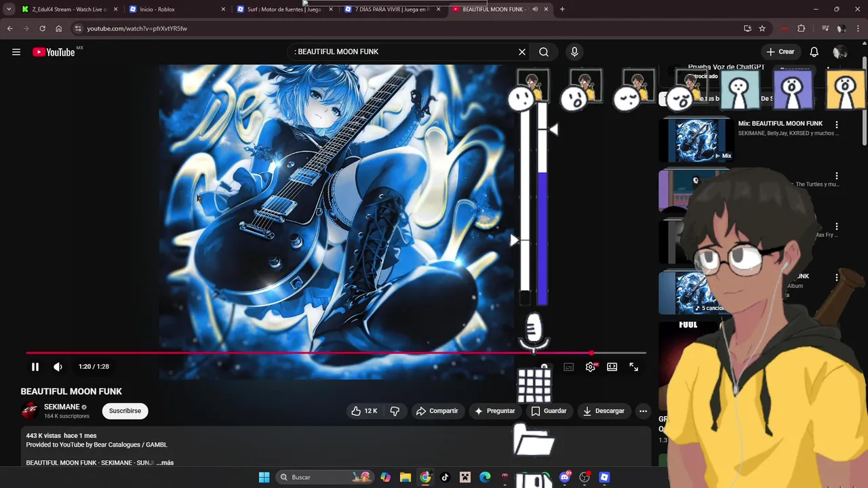Toggle subtitles on the video player
Screen dimensions: 868x488
coord(568,367)
